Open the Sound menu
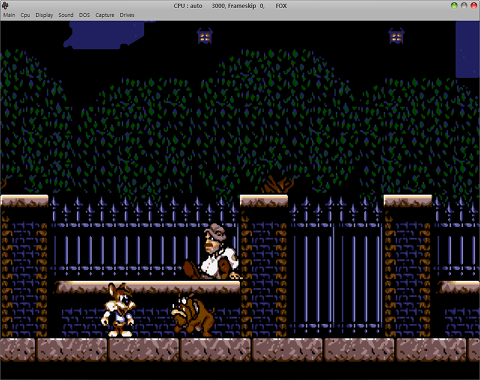The height and width of the screenshot is (380, 480). point(66,15)
